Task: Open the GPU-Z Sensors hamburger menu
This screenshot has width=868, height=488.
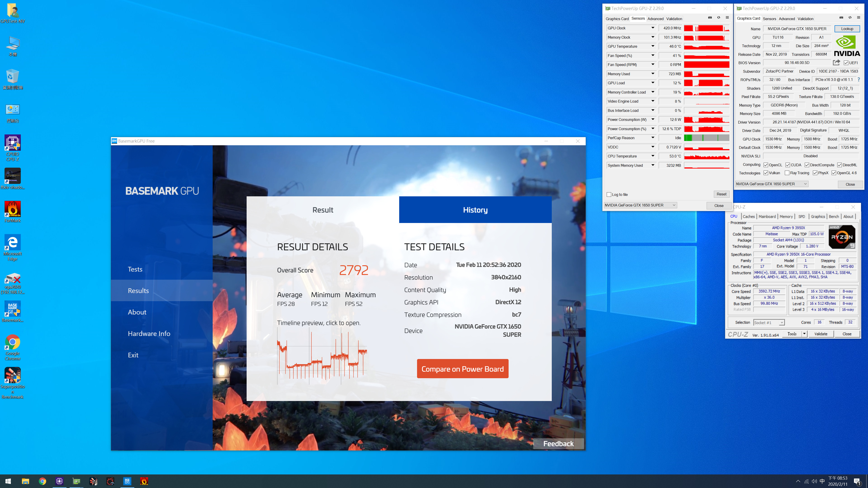Action: [727, 18]
